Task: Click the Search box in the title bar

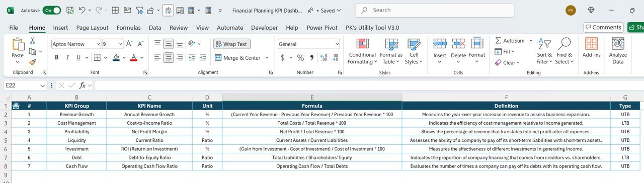Action: [435, 10]
